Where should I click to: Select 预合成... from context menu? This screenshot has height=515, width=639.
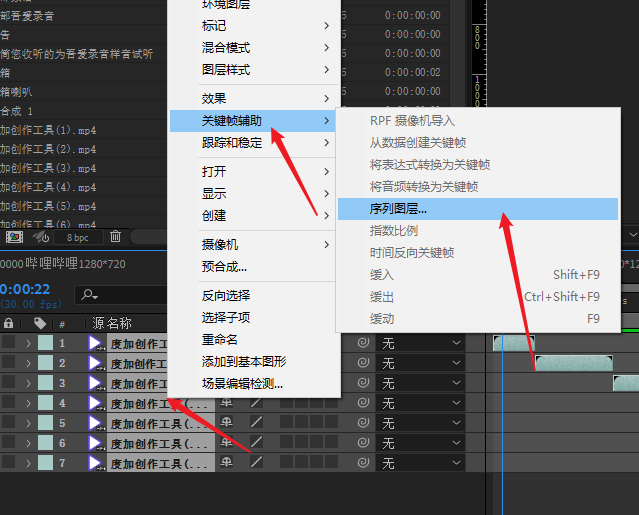255,267
